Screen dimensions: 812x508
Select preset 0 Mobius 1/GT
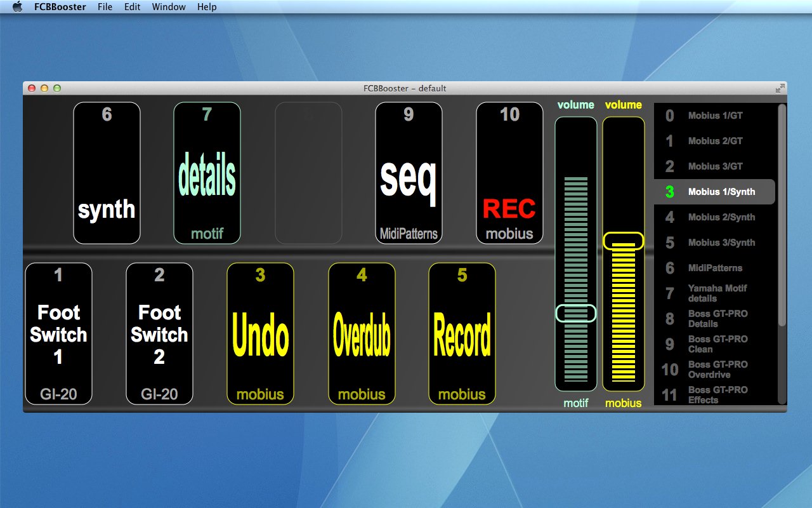(x=714, y=116)
